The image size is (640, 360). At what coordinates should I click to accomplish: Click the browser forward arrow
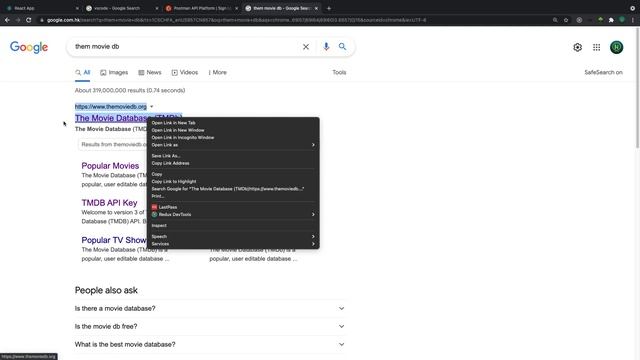[18, 20]
